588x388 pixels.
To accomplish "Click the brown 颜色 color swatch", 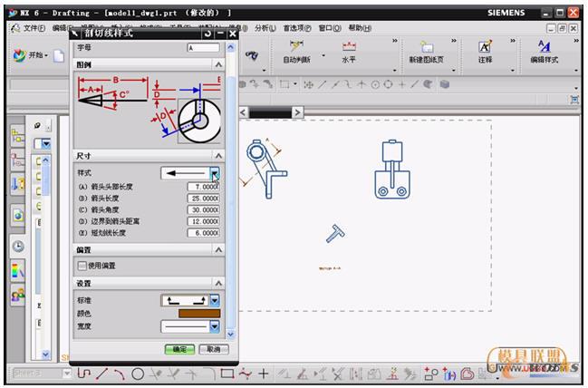I will 189,314.
